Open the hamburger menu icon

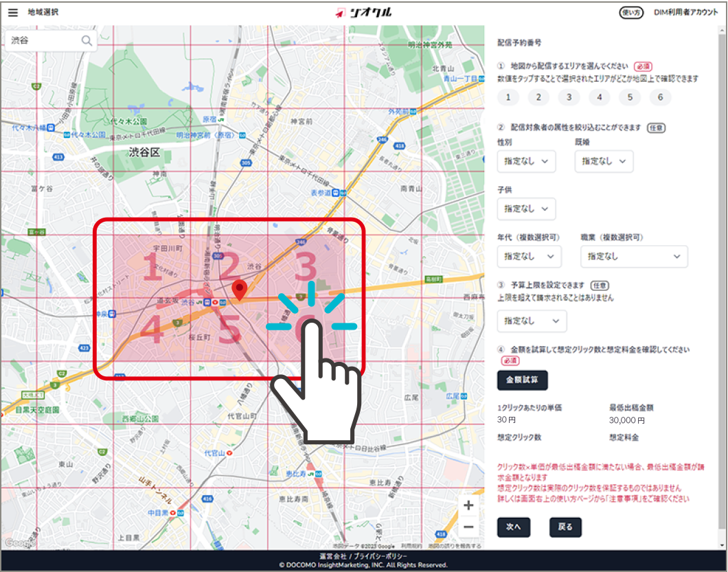coord(13,12)
